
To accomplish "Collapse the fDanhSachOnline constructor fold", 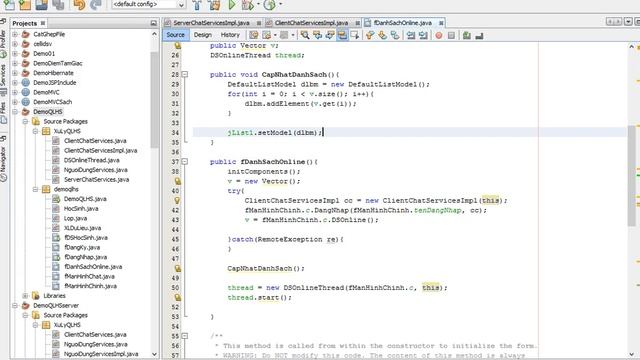I will (184, 162).
